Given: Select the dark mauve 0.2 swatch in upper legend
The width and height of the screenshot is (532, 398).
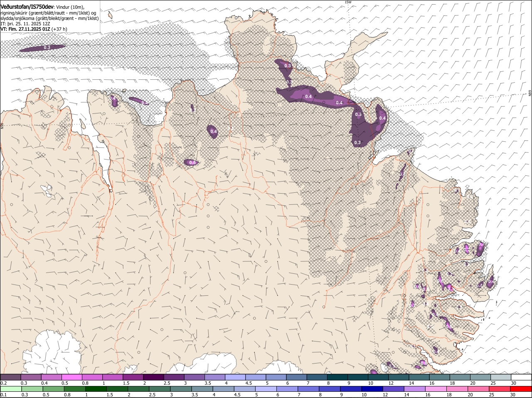Looking at the screenshot, I should pyautogui.click(x=10, y=377).
